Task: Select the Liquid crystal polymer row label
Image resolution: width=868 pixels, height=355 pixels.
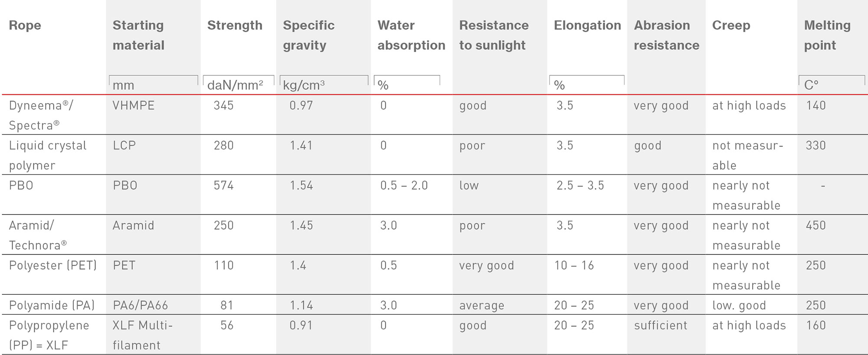Action: tap(48, 155)
